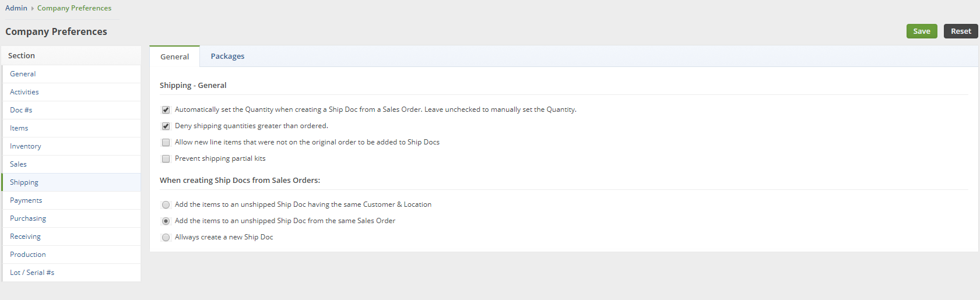The width and height of the screenshot is (980, 300).
Task: Go to Doc #s section
Action: (21, 110)
